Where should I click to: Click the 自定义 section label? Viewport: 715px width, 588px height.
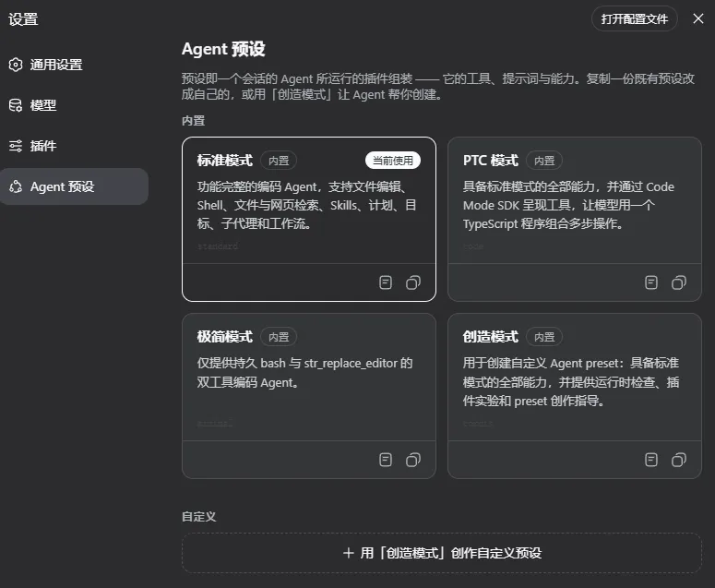198,516
